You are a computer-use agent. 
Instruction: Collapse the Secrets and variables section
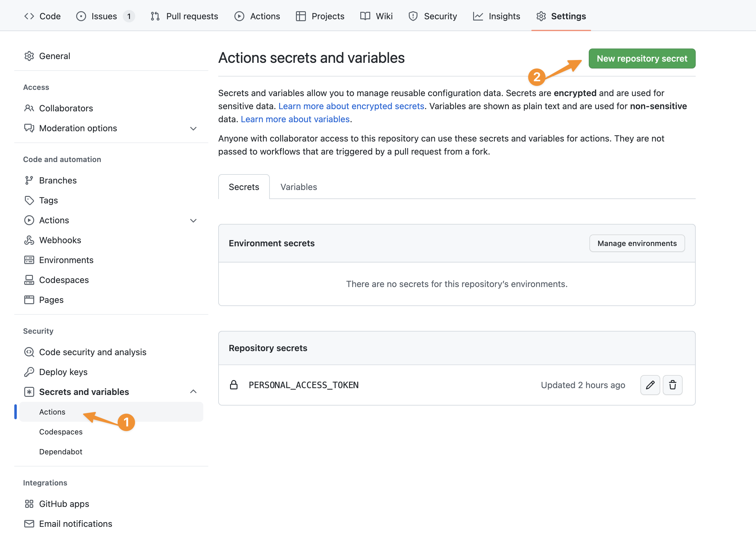click(194, 392)
